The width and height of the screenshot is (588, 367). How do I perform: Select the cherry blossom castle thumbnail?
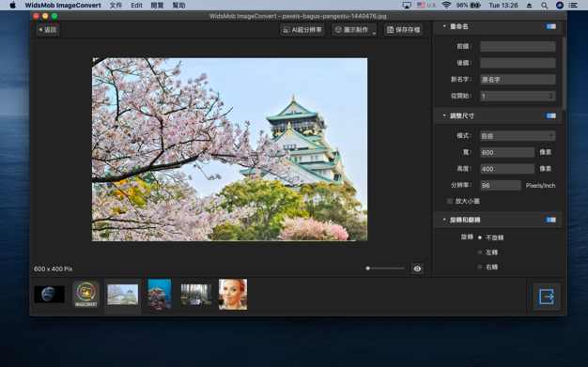coord(123,295)
